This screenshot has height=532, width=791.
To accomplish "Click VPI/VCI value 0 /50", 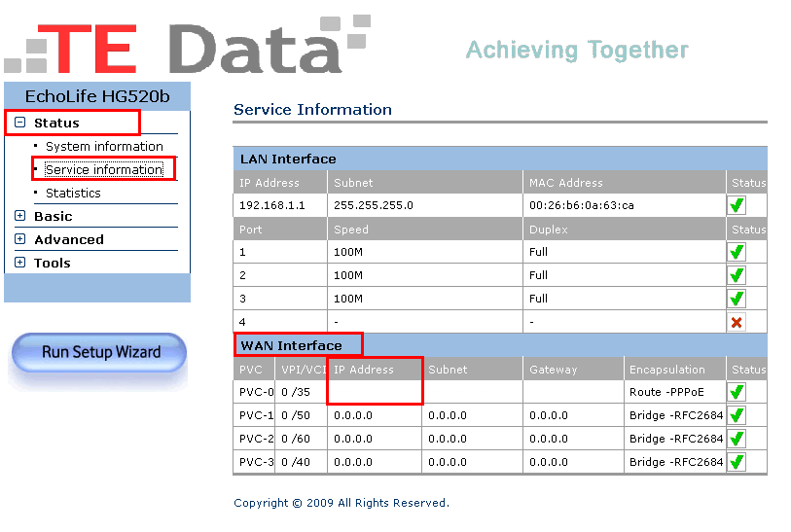I will (x=296, y=415).
